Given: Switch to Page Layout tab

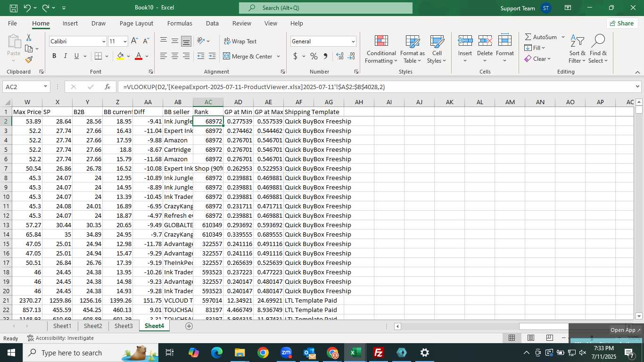Looking at the screenshot, I should [136, 23].
